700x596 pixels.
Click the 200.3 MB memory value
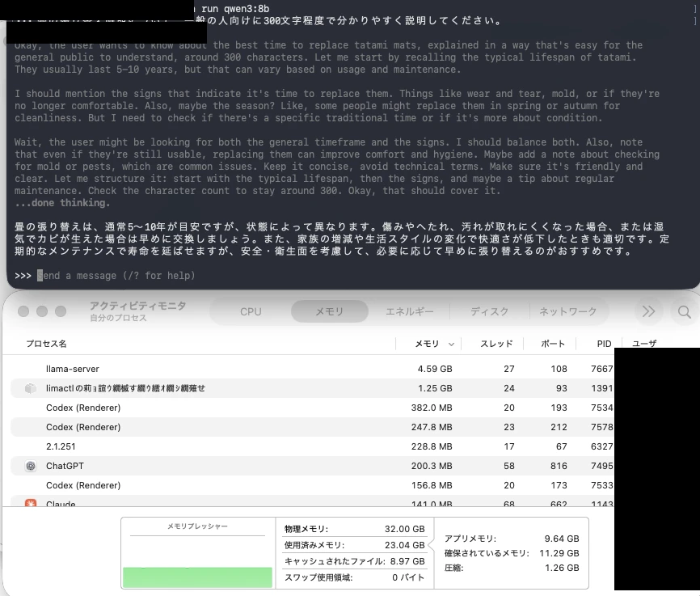tap(432, 466)
